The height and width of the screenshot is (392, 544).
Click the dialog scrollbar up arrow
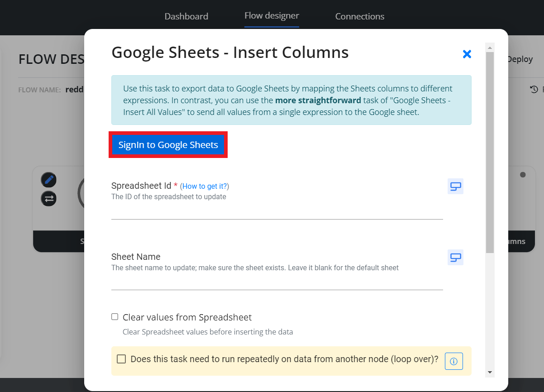[x=490, y=47]
